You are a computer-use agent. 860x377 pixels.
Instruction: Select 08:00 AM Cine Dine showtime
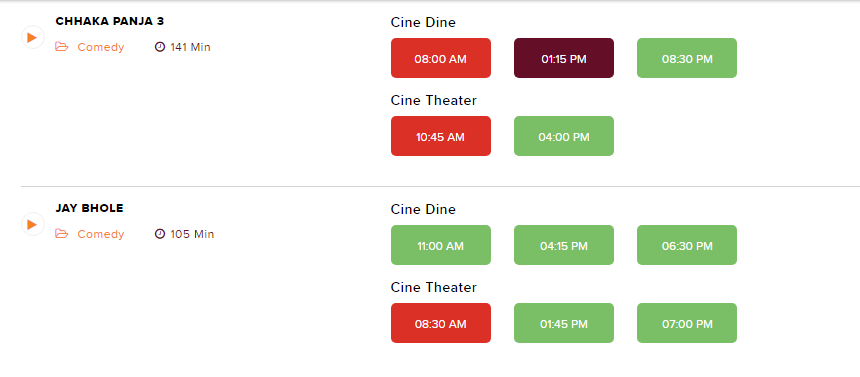[441, 58]
